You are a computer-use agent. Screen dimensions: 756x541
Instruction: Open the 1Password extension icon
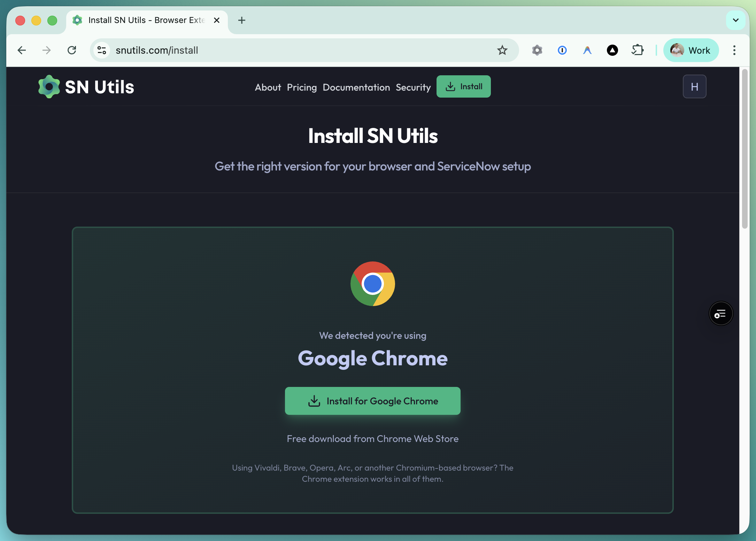[x=562, y=50]
